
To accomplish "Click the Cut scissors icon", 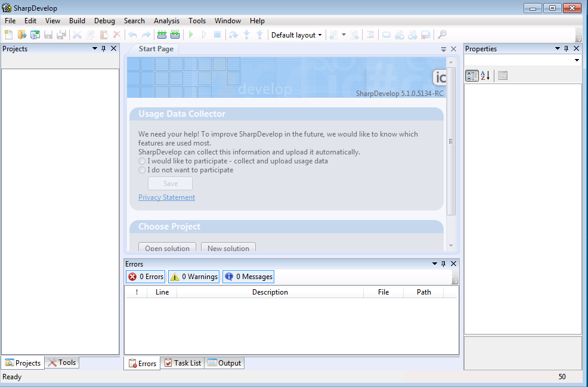I will [78, 35].
